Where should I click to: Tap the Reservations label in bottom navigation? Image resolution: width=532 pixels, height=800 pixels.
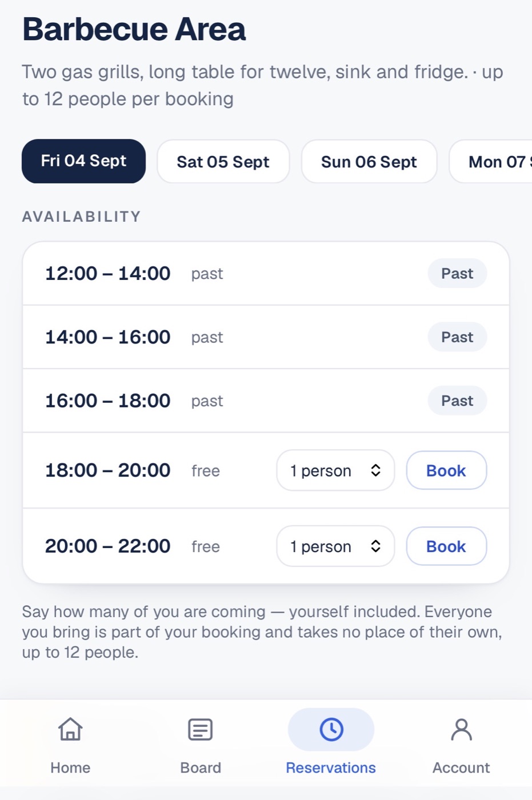(x=331, y=767)
